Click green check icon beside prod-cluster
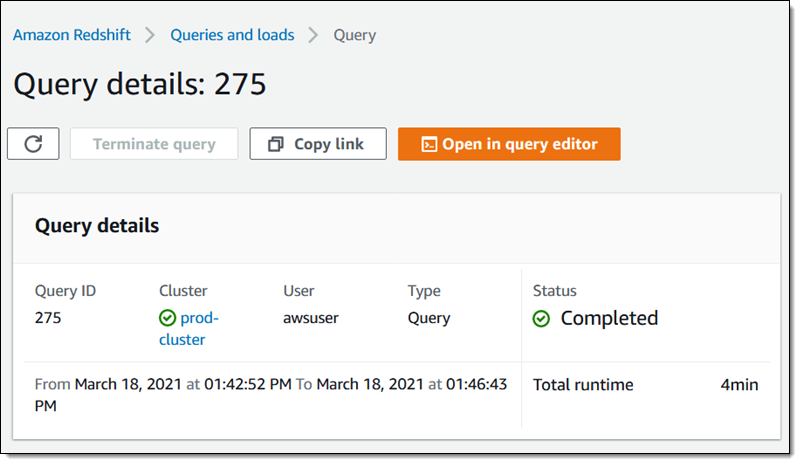Image resolution: width=800 pixels, height=464 pixels. 167,319
